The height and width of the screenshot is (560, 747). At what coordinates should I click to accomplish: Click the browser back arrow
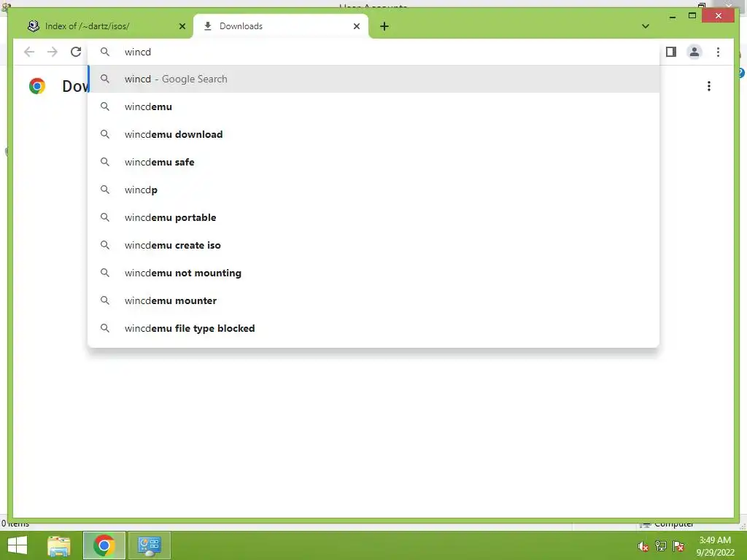point(29,52)
